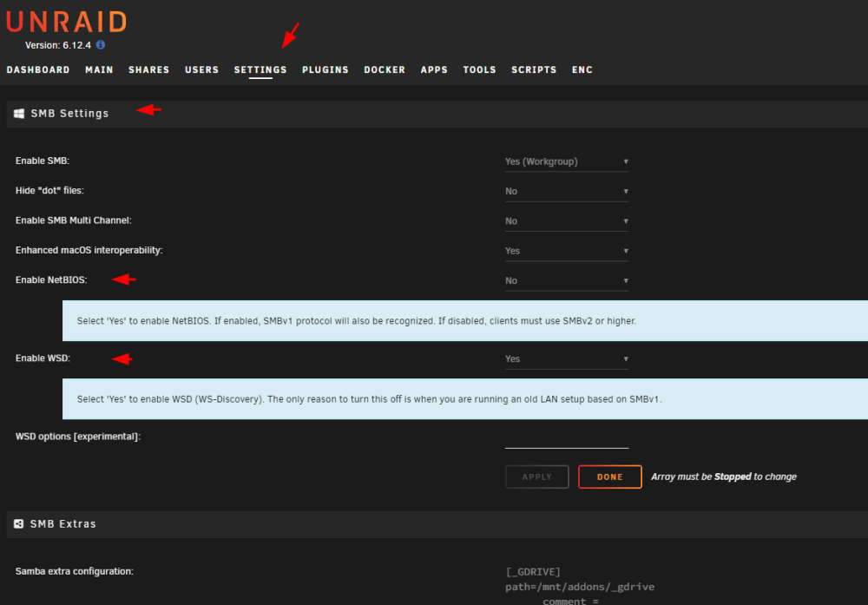Go to the Docker tab
This screenshot has height=605, width=868.
coord(385,69)
